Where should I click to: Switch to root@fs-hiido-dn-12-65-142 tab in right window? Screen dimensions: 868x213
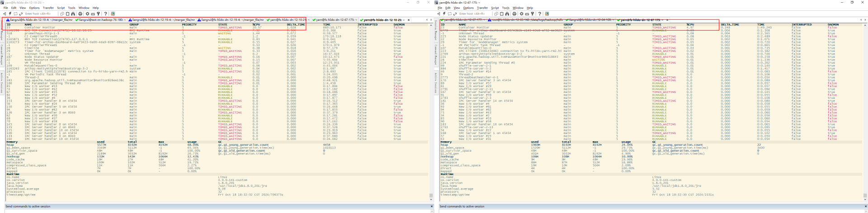pos(525,20)
